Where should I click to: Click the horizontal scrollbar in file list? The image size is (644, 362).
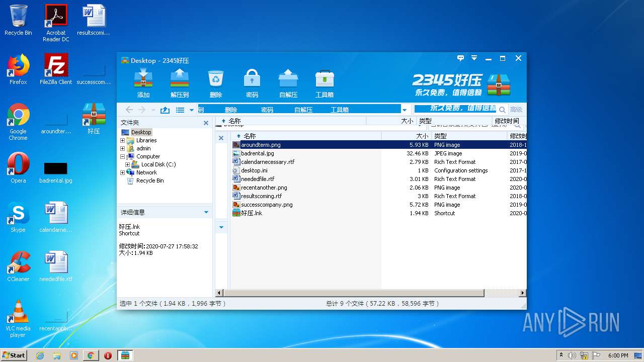coord(354,293)
